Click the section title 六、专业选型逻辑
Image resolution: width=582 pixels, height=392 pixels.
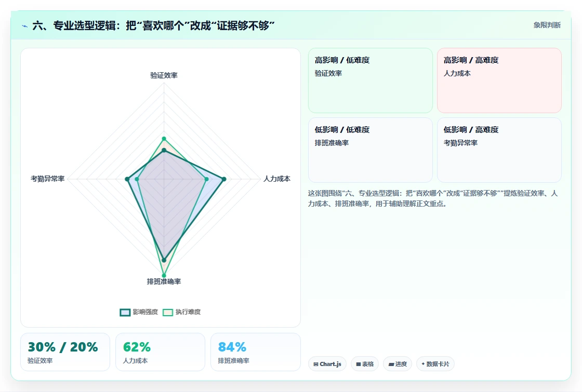click(153, 25)
